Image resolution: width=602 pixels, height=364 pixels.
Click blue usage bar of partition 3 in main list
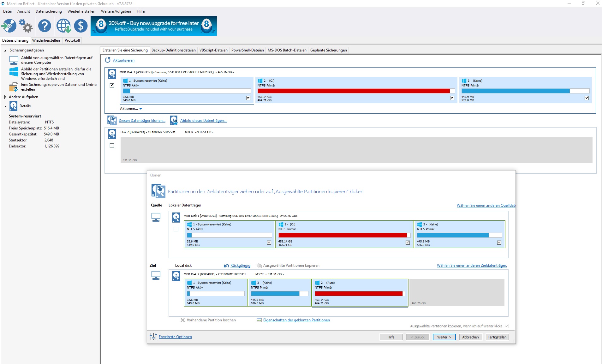tap(516, 91)
